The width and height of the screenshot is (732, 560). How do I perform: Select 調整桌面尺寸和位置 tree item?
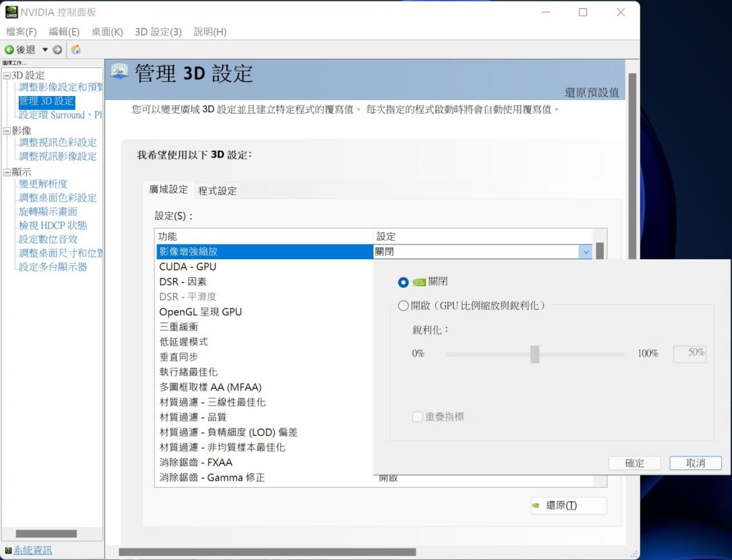coord(61,253)
